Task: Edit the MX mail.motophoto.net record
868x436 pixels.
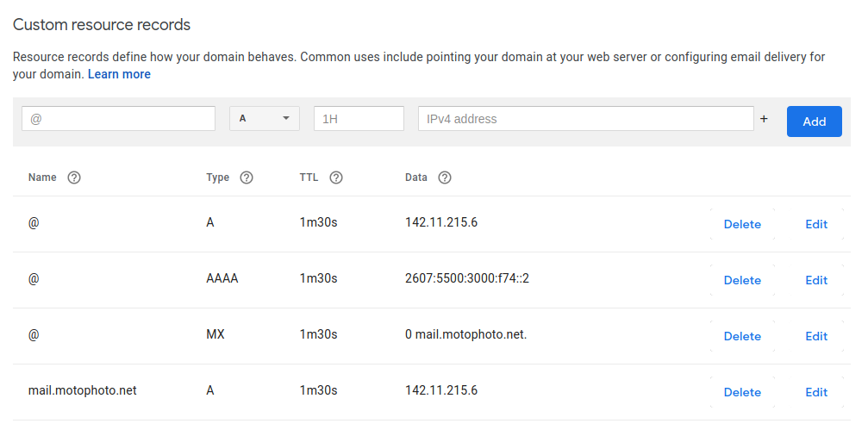Action: tap(816, 336)
